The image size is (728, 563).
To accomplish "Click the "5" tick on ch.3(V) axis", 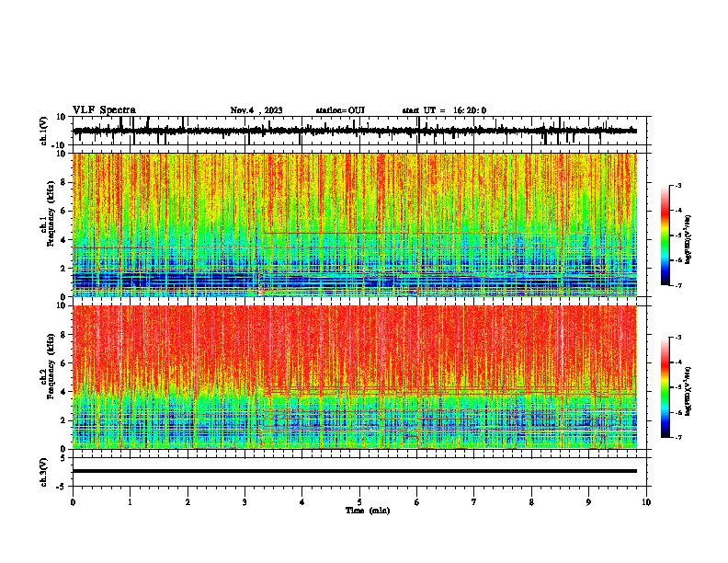I will [63, 458].
